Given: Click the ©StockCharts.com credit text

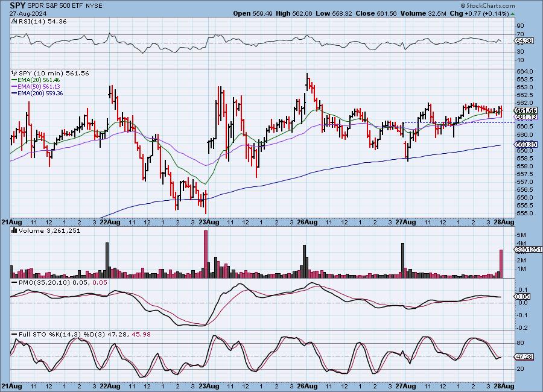Looking at the screenshot, I should (487, 5).
